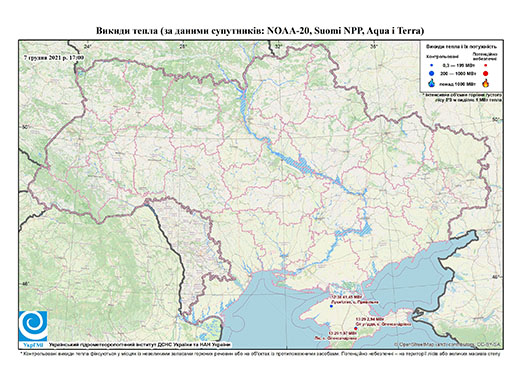Click the large red circle legend symbol
520x368 pixels.
point(485,73)
